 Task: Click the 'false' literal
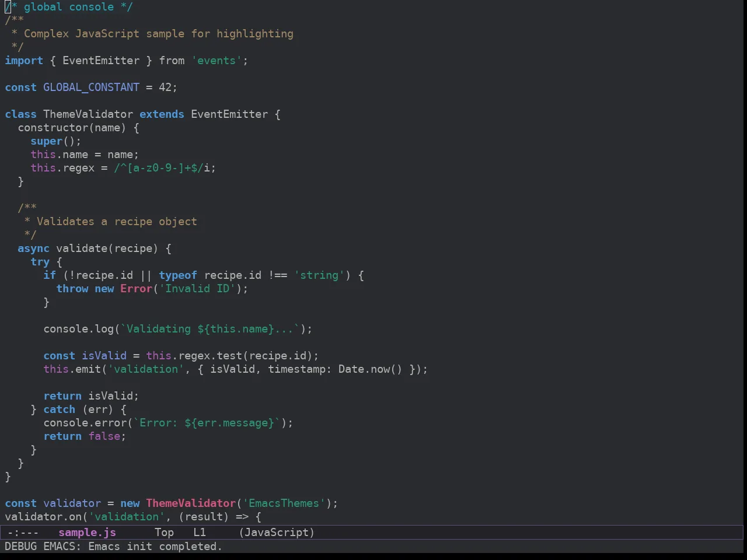point(104,436)
